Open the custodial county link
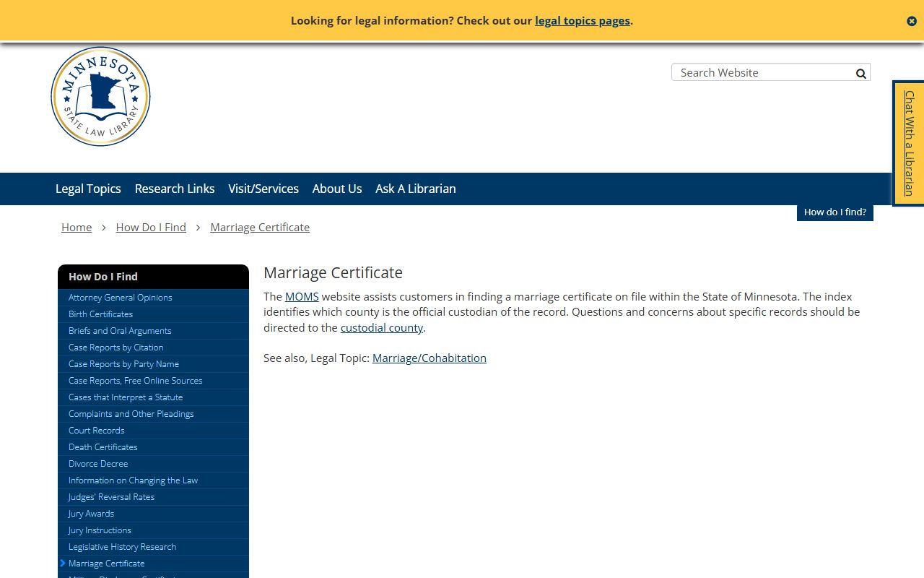This screenshot has width=924, height=578. [382, 327]
